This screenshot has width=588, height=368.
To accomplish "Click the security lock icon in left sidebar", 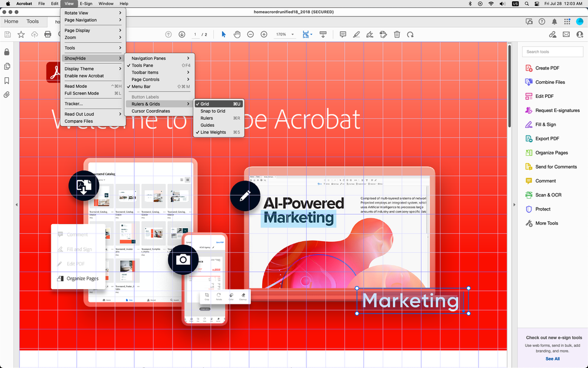I will click(6, 52).
